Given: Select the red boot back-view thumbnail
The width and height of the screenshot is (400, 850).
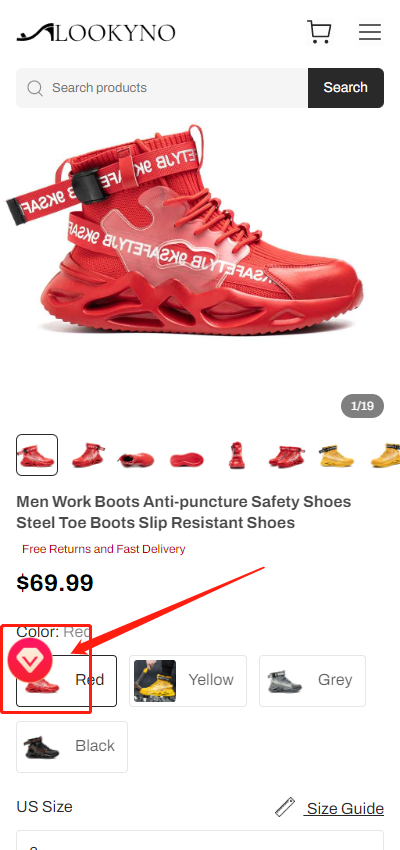Looking at the screenshot, I should click(237, 455).
